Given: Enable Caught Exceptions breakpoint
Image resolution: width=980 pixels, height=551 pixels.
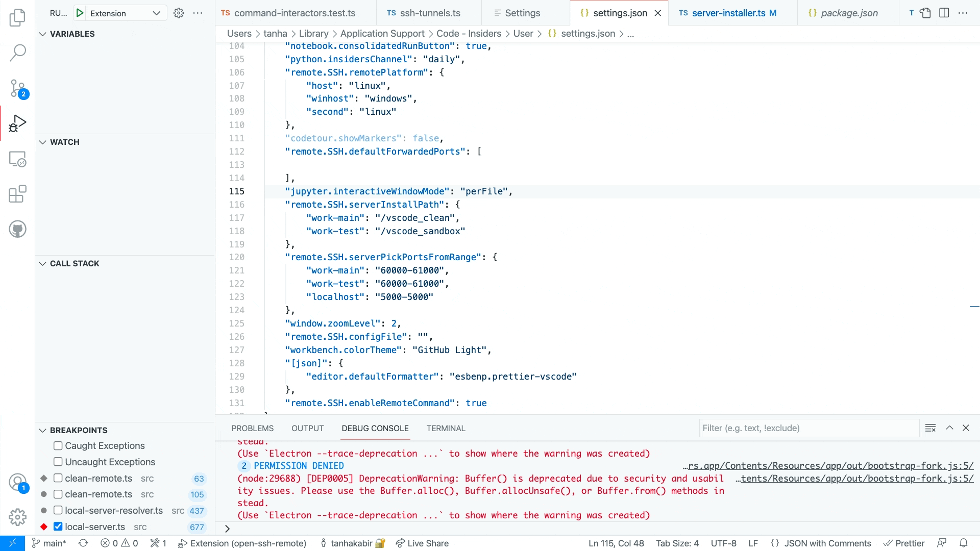Looking at the screenshot, I should pos(58,446).
